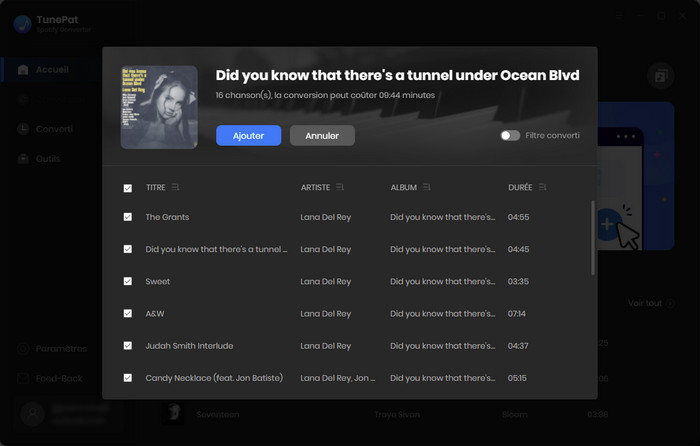Click the Annuler button

point(322,135)
